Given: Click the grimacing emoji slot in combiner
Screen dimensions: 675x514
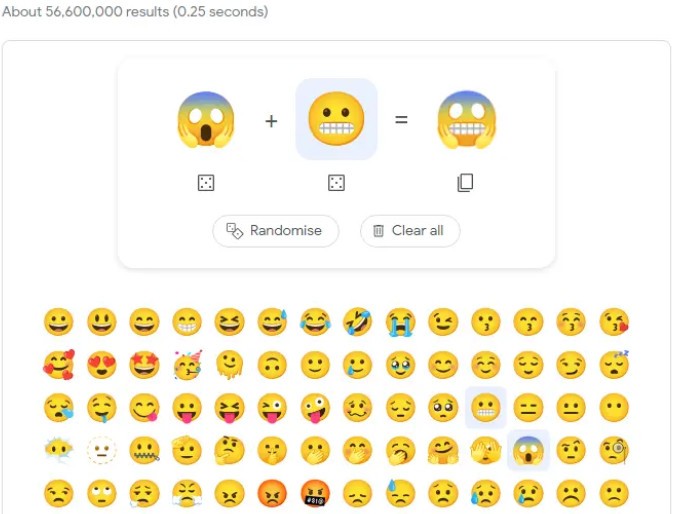Looking at the screenshot, I should pos(336,119).
